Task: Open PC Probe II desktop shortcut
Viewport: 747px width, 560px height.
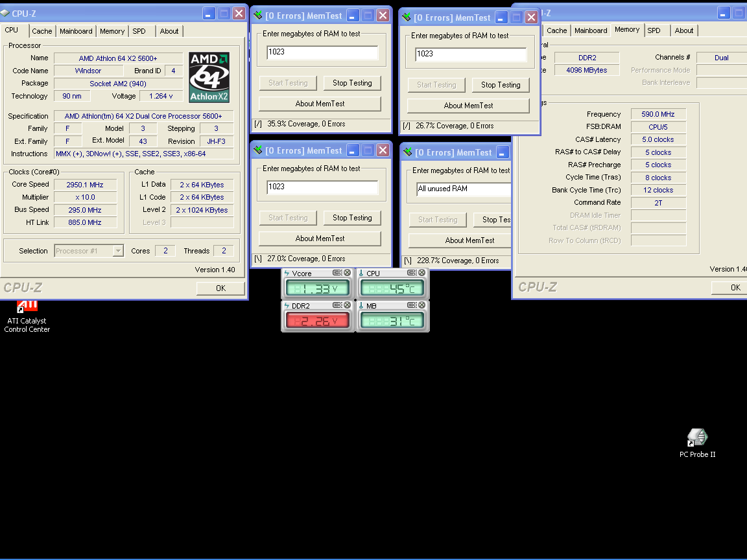Action: tap(698, 443)
